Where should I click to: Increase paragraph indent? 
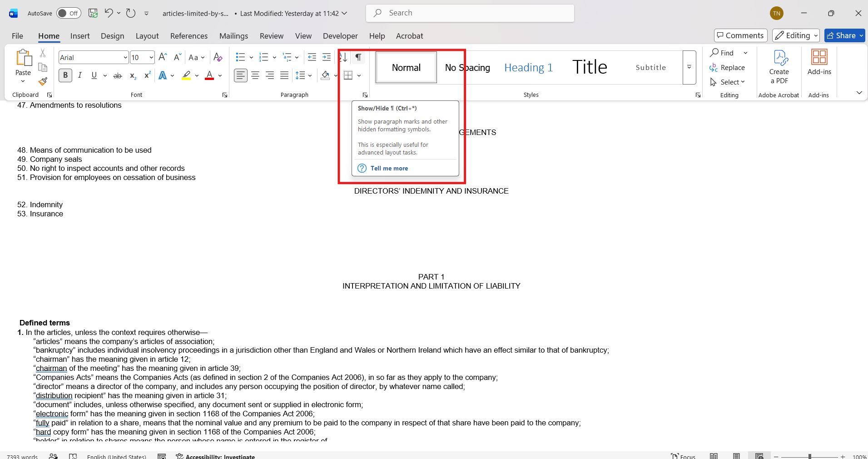pos(327,57)
